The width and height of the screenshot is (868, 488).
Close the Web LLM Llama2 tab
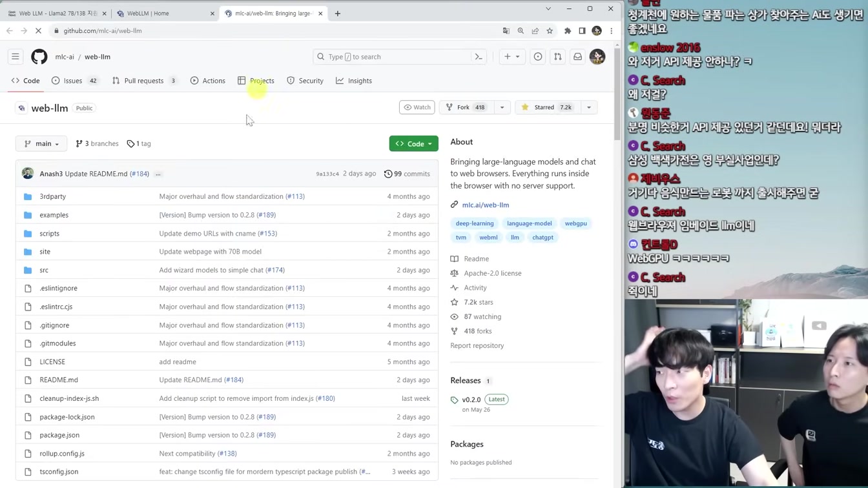click(x=104, y=13)
